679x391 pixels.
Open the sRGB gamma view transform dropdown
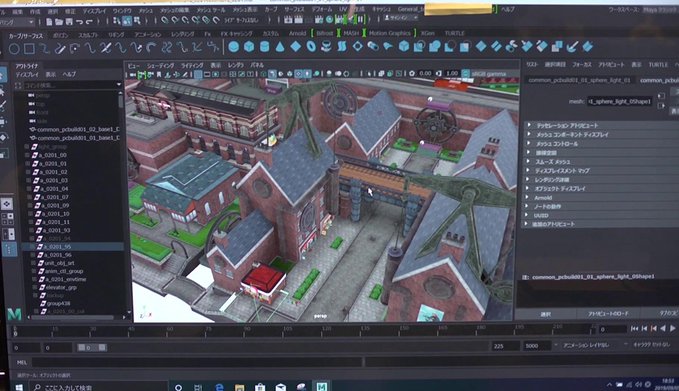coord(494,74)
